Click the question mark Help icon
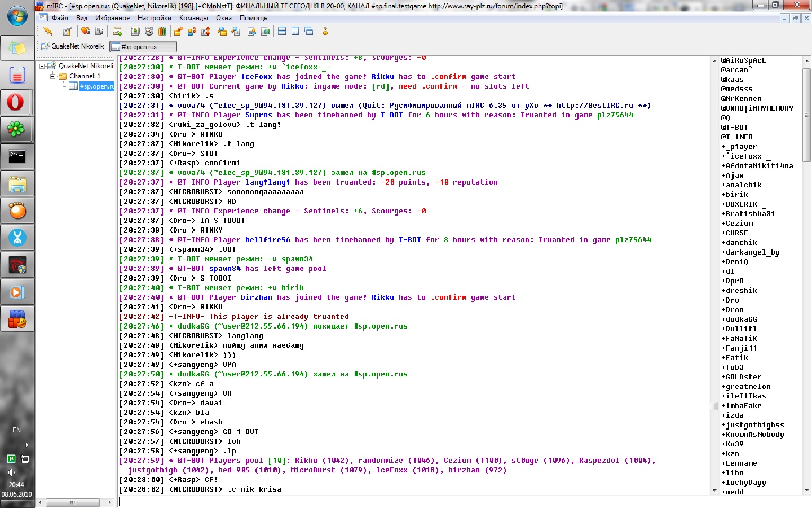 click(x=325, y=31)
